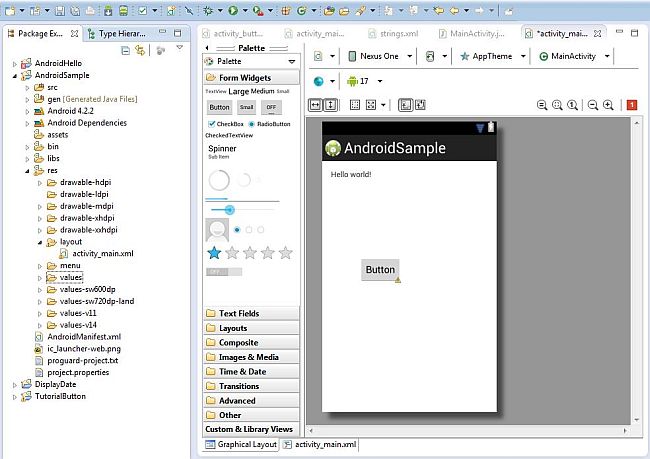Select the Small button widget in palette
Viewport: 650px width, 459px height.
click(x=246, y=107)
